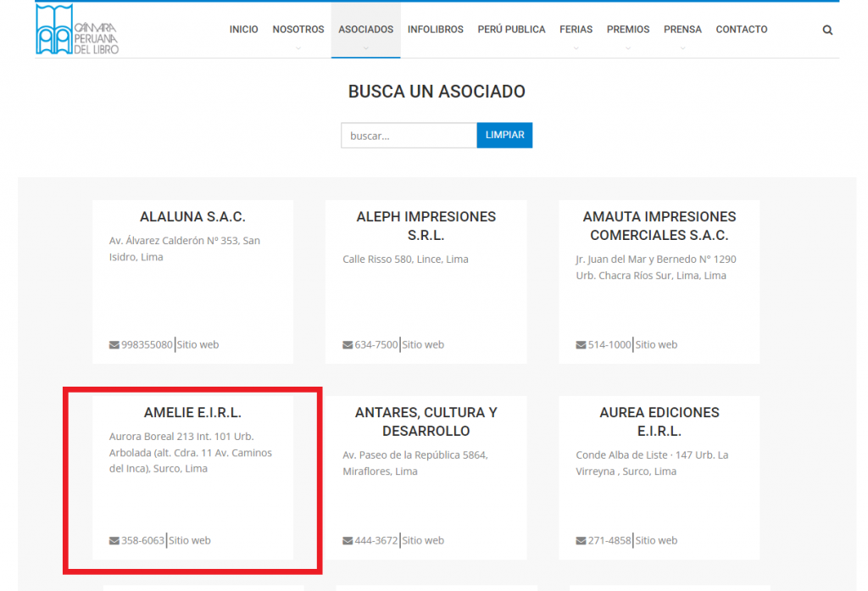
Task: Open the FERIAS menu
Action: 576,30
